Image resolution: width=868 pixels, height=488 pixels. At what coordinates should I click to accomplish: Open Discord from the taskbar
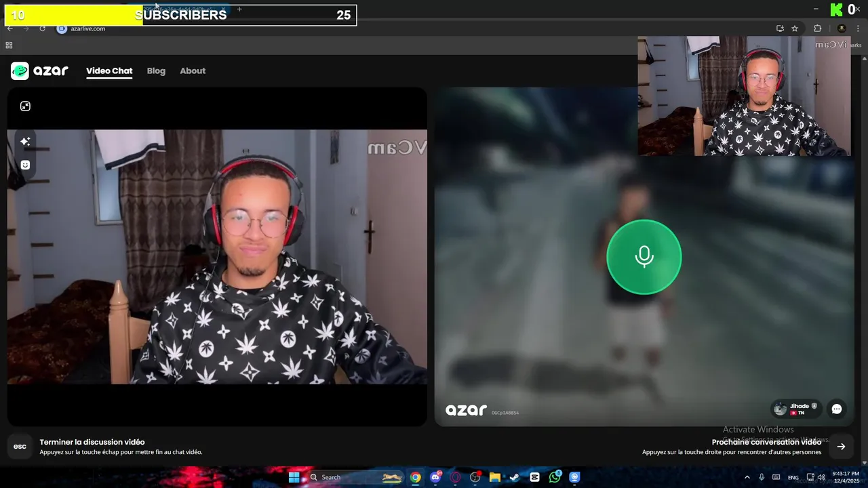(x=435, y=477)
